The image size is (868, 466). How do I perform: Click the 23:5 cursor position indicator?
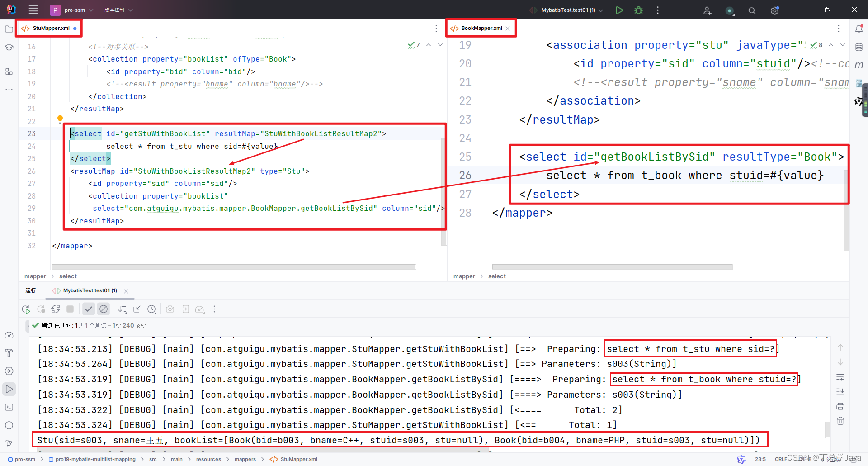pos(760,459)
